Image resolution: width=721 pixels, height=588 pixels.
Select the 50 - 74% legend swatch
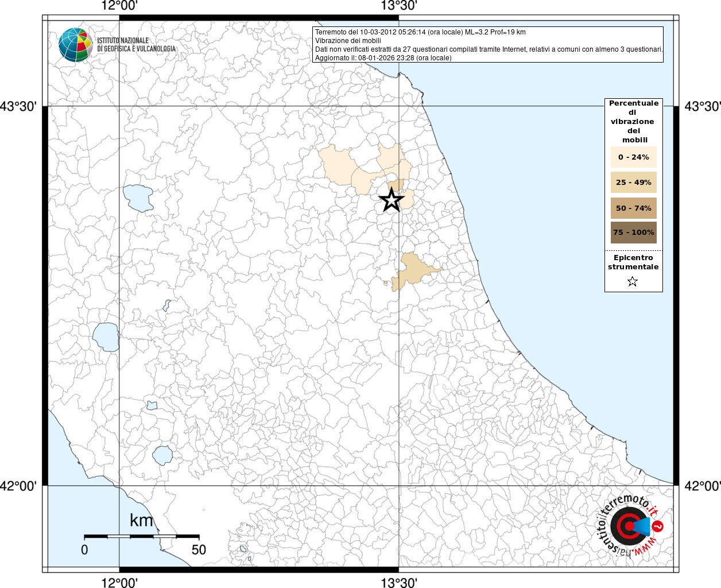coord(633,208)
